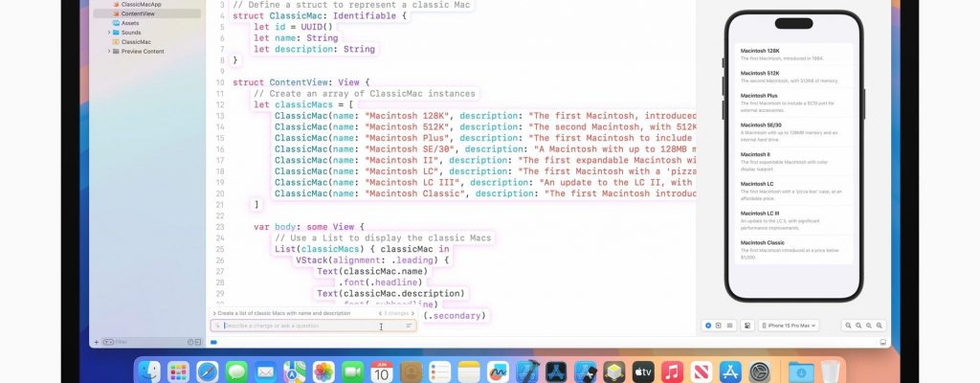Click the live preview mode button
The image size is (980, 383).
[x=708, y=326]
